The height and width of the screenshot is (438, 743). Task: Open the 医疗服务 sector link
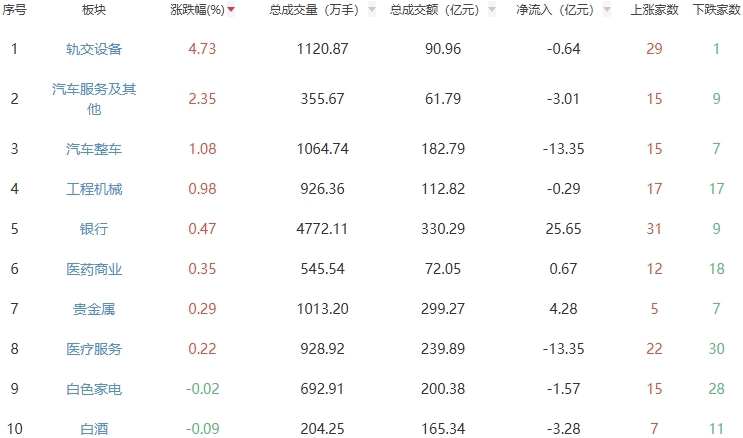coord(94,349)
